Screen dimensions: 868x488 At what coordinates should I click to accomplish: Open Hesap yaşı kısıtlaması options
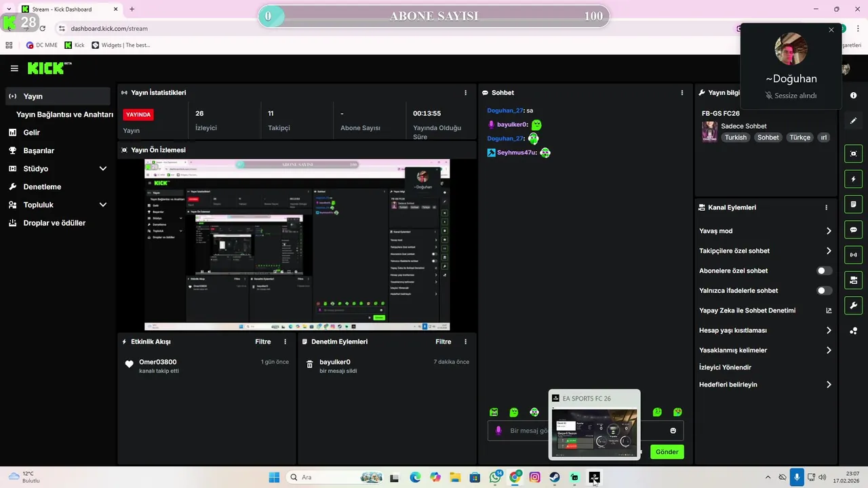click(x=829, y=331)
